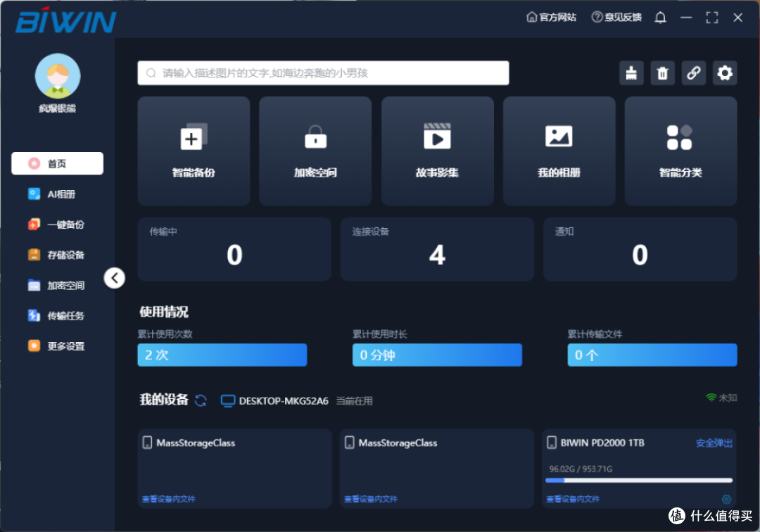Open the 官方网站 link
The image size is (760, 532).
[551, 18]
